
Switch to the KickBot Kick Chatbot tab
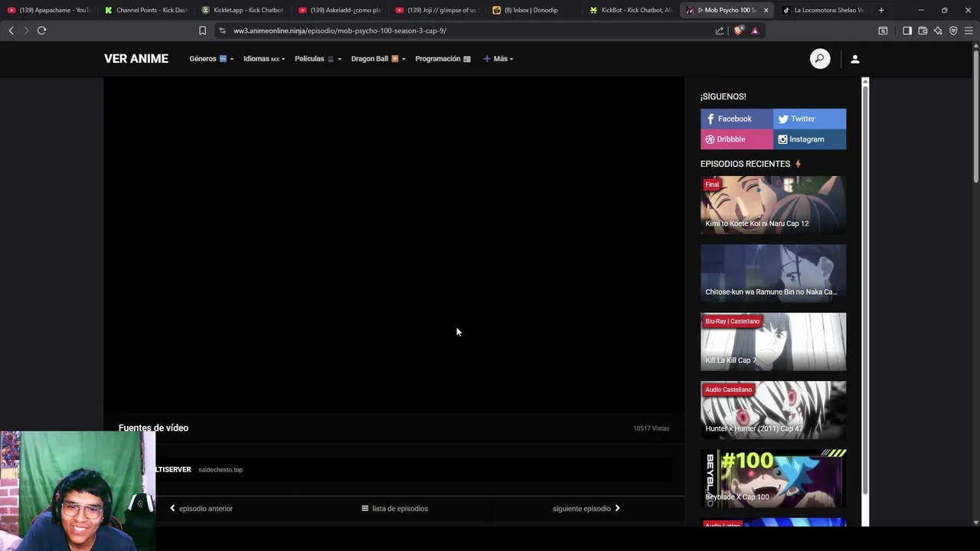632,10
